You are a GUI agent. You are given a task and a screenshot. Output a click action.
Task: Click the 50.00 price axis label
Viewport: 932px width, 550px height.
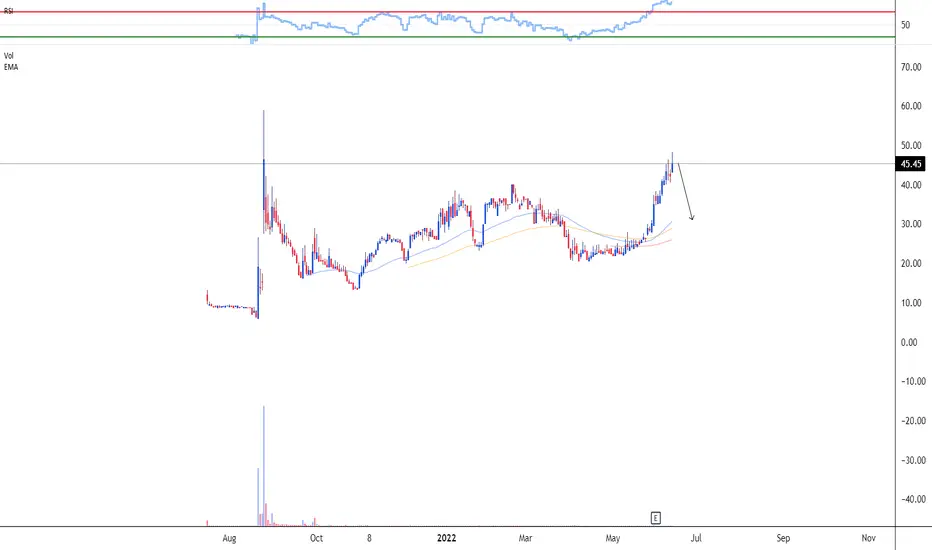[x=911, y=145]
